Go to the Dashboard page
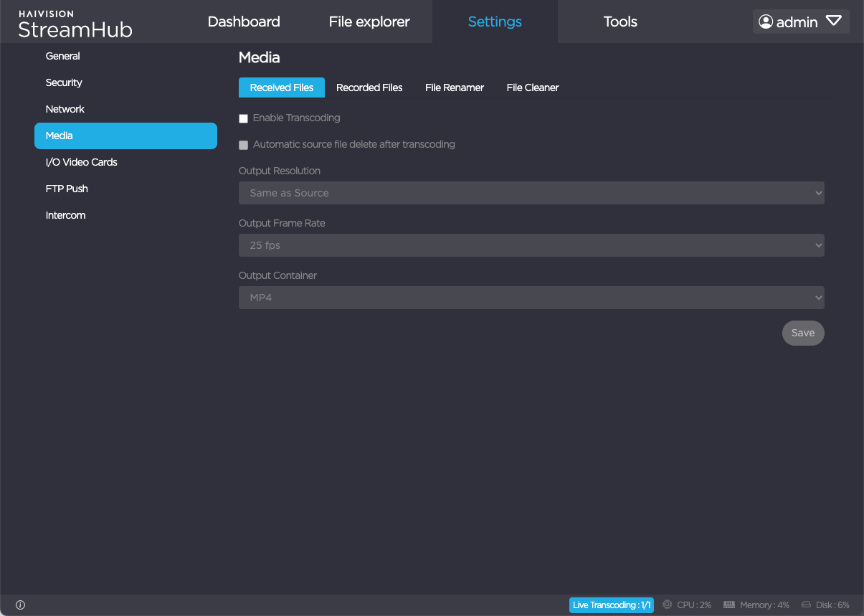The height and width of the screenshot is (616, 864). 244,22
